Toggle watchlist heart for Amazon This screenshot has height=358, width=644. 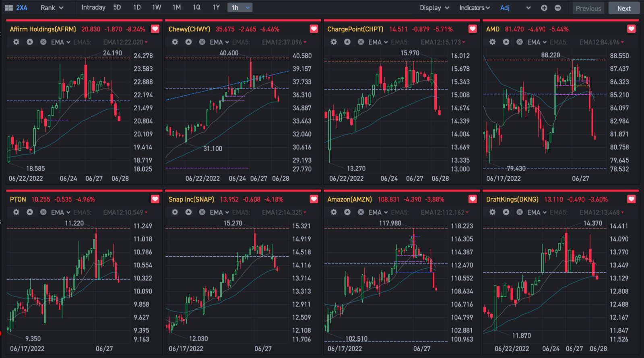pos(473,199)
